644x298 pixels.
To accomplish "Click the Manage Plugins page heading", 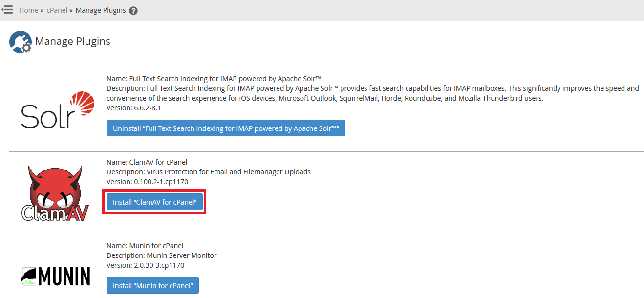I will 73,42.
